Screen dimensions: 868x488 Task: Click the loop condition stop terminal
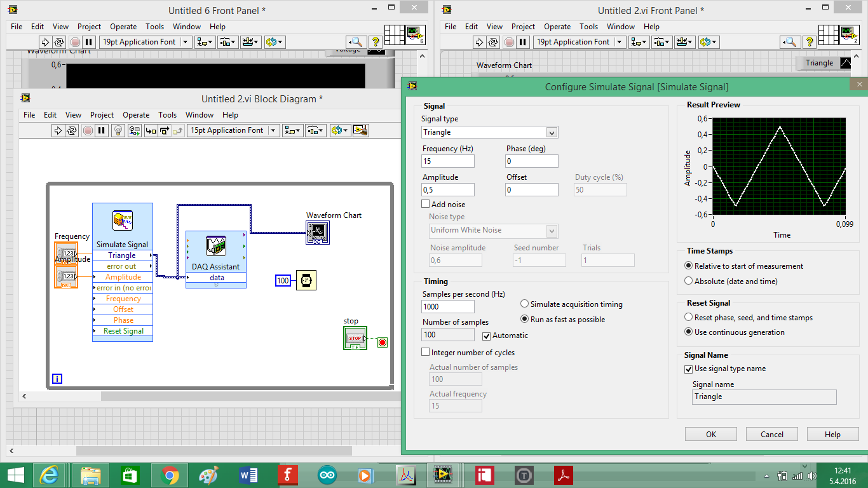[382, 342]
